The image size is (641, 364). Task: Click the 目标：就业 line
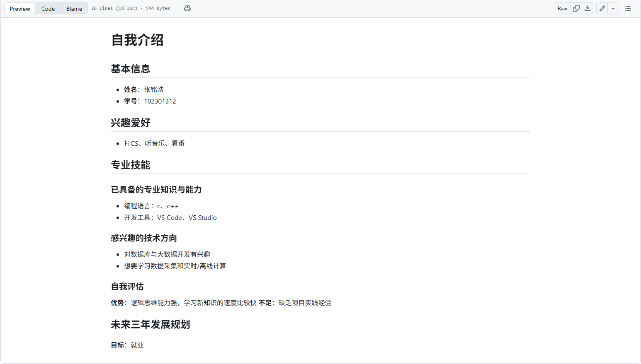point(127,345)
